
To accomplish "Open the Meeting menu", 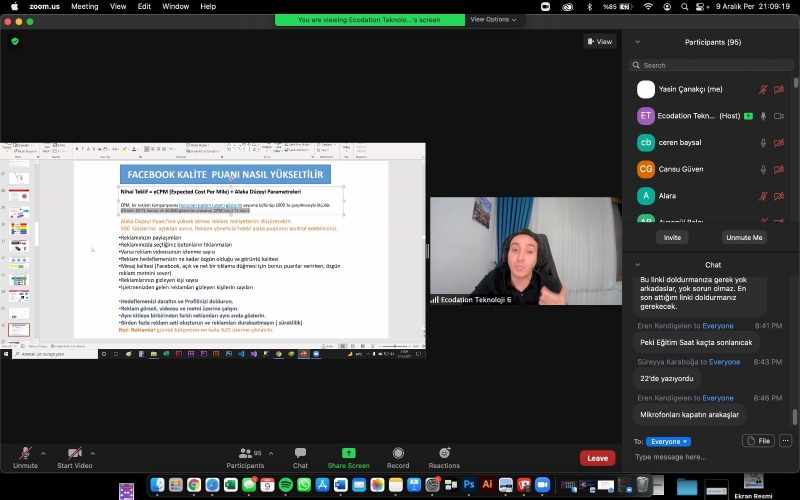I will [85, 7].
